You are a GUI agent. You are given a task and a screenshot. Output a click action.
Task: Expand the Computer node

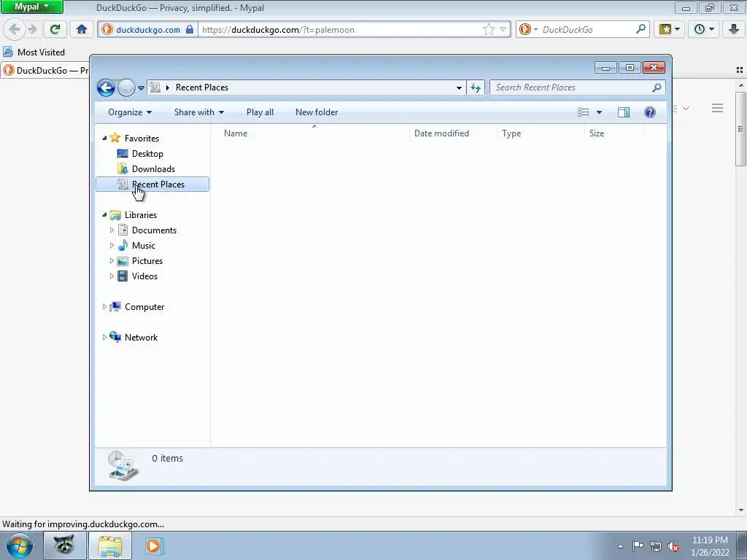click(x=104, y=307)
